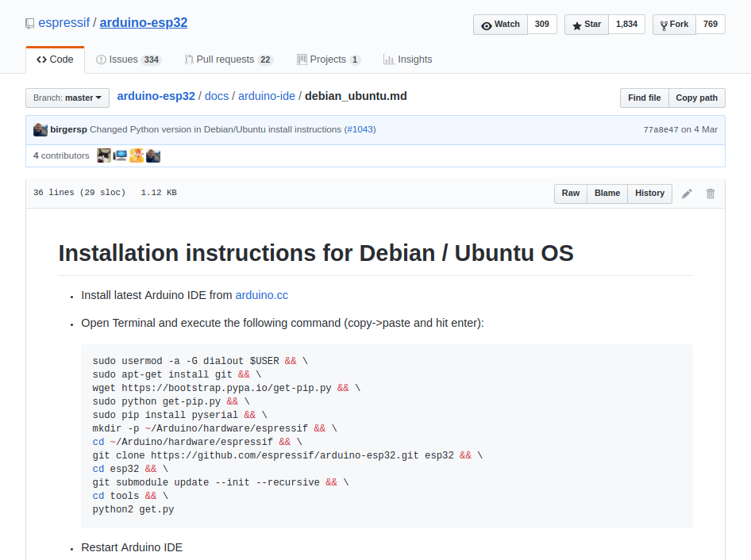Open pull request #1043 link
This screenshot has width=751, height=560.
coord(360,130)
